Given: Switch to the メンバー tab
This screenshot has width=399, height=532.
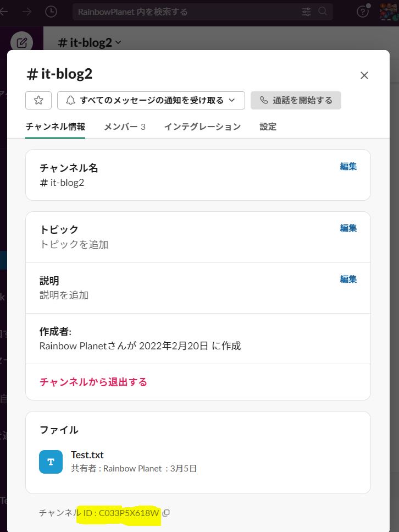Looking at the screenshot, I should [x=125, y=127].
